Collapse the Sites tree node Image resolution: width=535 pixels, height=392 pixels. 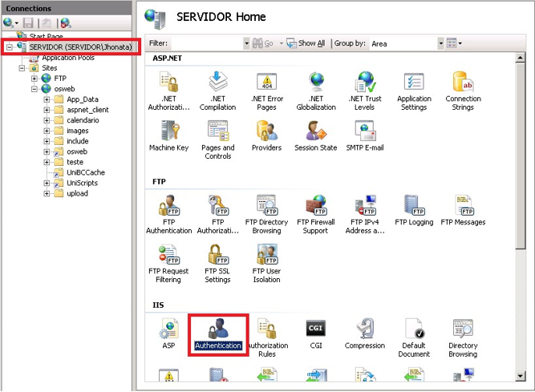[x=22, y=68]
